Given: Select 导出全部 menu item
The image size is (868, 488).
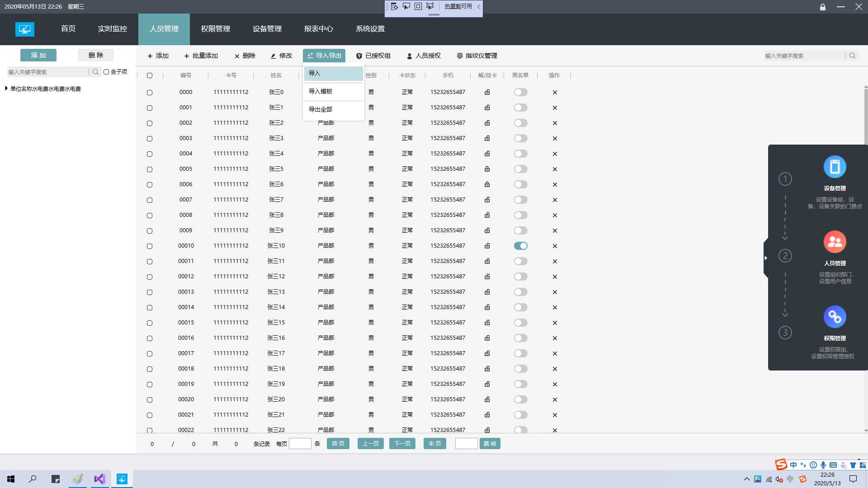Looking at the screenshot, I should click(333, 109).
